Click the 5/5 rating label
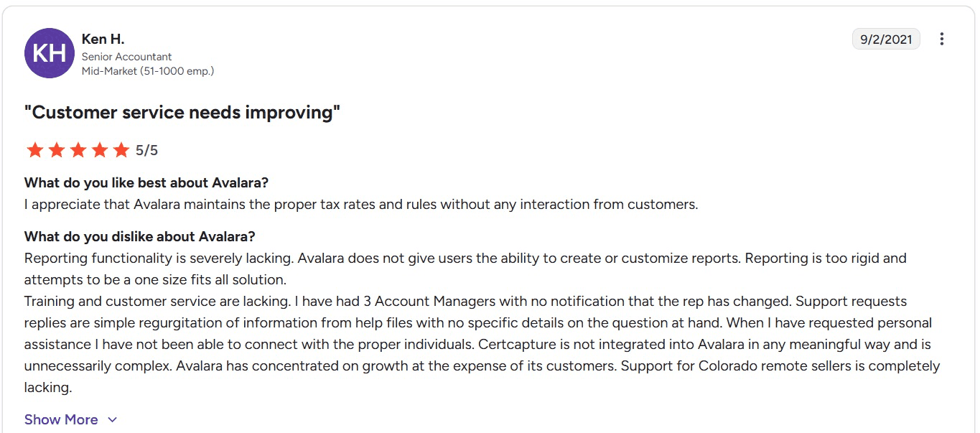The image size is (980, 433). click(x=146, y=149)
